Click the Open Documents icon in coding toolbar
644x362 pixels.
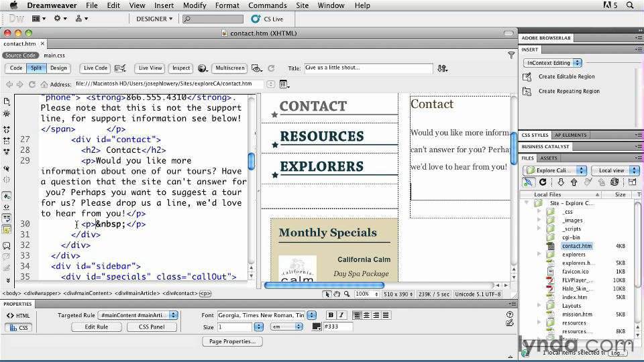[x=7, y=101]
